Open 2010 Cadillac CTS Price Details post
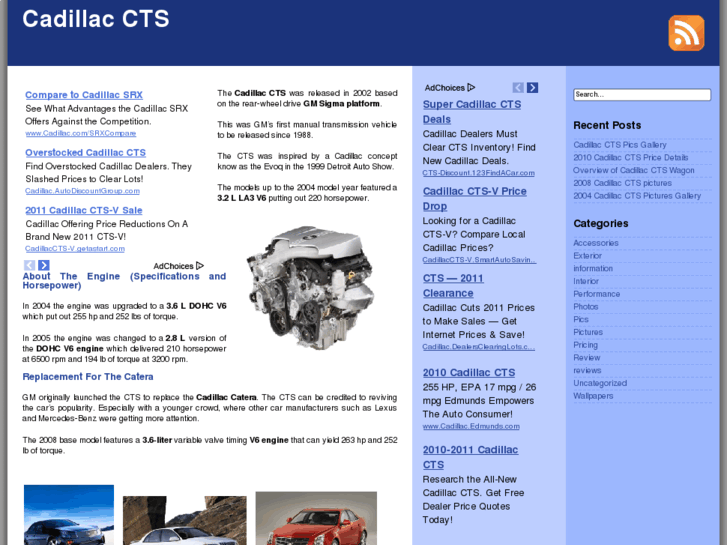This screenshot has height=545, width=727. point(631,158)
